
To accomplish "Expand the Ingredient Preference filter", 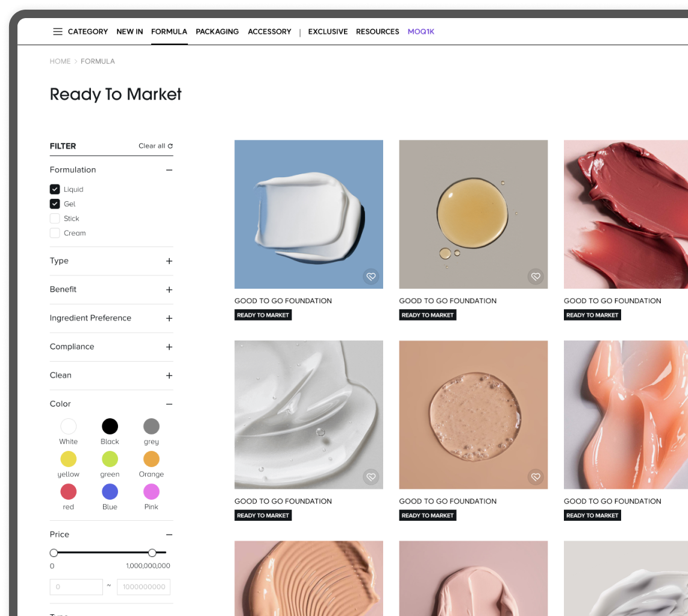I will [x=169, y=318].
